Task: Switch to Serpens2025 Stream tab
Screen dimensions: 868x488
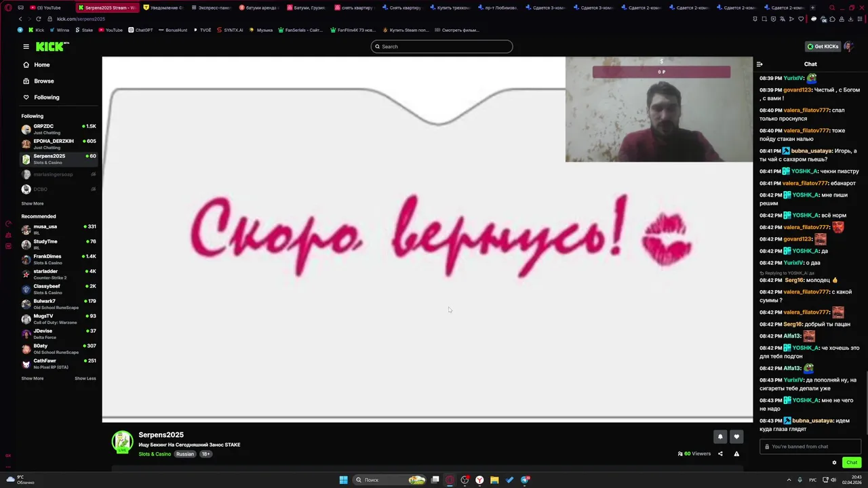Action: point(107,7)
